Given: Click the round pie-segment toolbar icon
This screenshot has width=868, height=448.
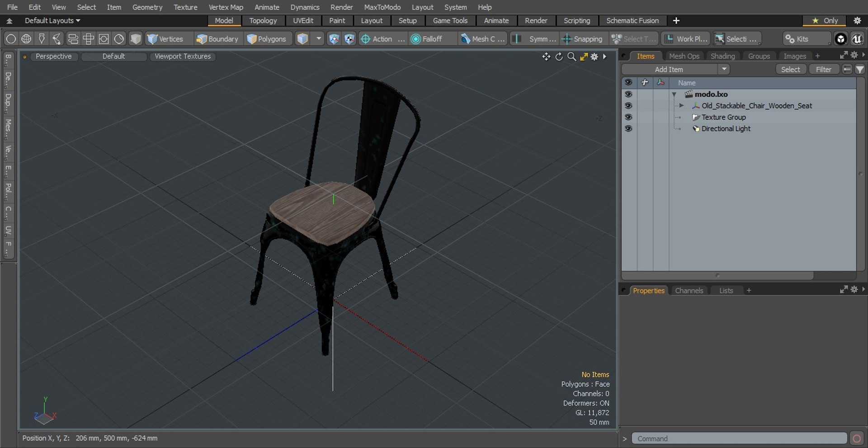Looking at the screenshot, I should point(119,39).
